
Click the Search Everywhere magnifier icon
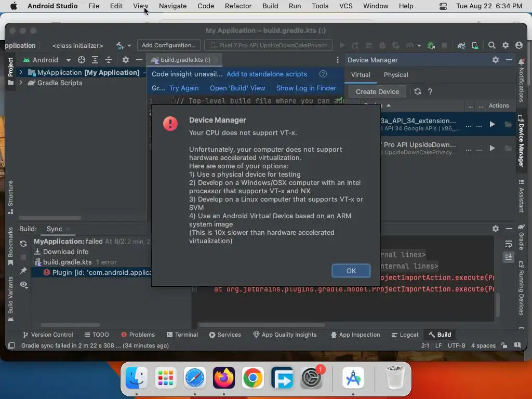[x=491, y=45]
